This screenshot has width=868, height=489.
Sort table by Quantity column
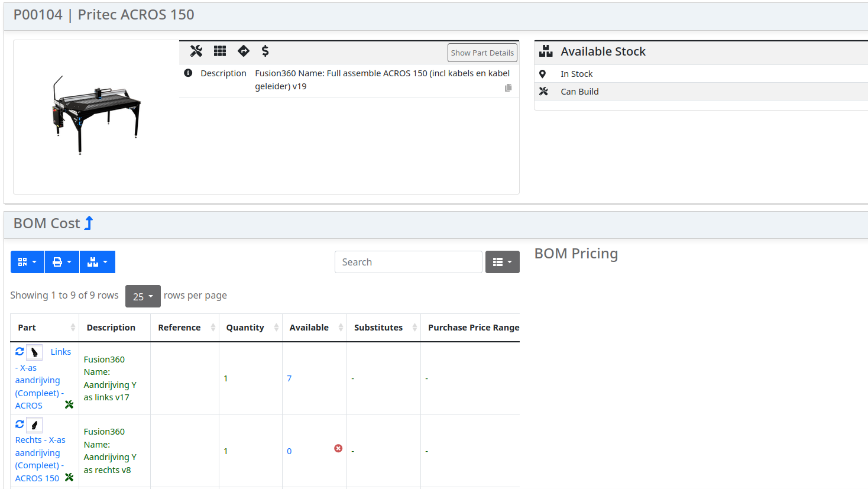pyautogui.click(x=251, y=328)
